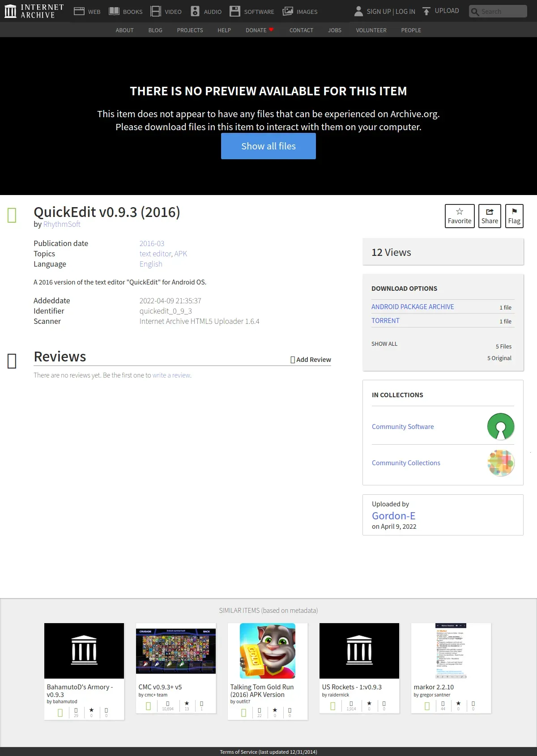Download the Torrent file
Image resolution: width=537 pixels, height=756 pixels.
coord(385,320)
